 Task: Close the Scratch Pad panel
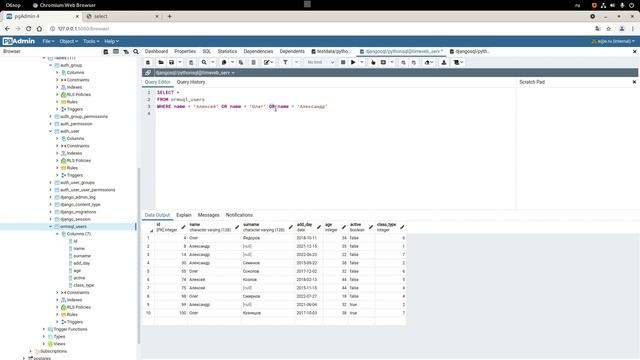(x=634, y=82)
